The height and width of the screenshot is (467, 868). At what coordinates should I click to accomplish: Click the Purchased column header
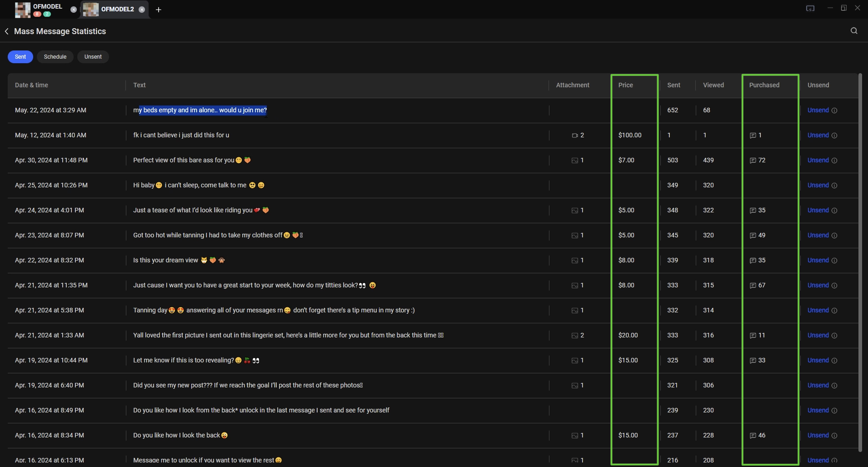click(764, 85)
